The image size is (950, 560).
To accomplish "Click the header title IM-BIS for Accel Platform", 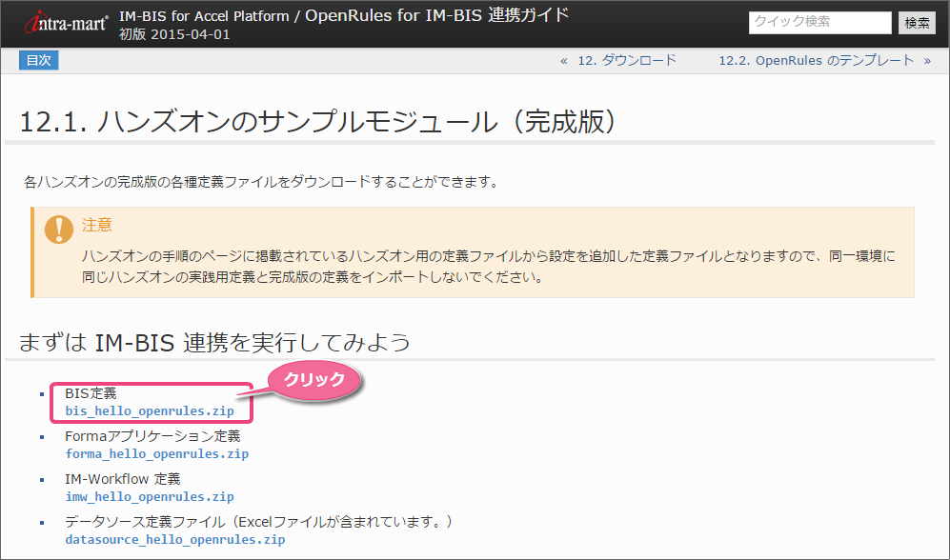I will click(204, 16).
